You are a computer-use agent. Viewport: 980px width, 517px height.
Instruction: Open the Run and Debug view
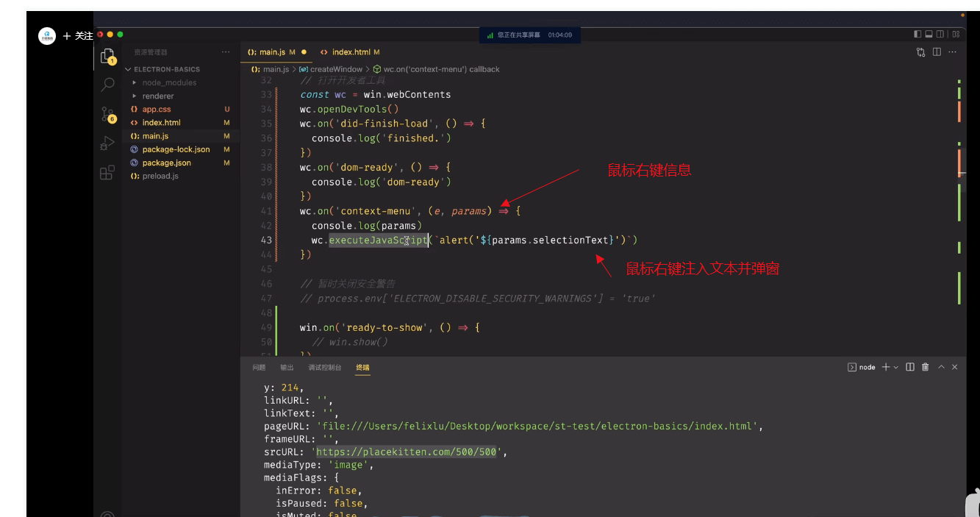tap(107, 143)
